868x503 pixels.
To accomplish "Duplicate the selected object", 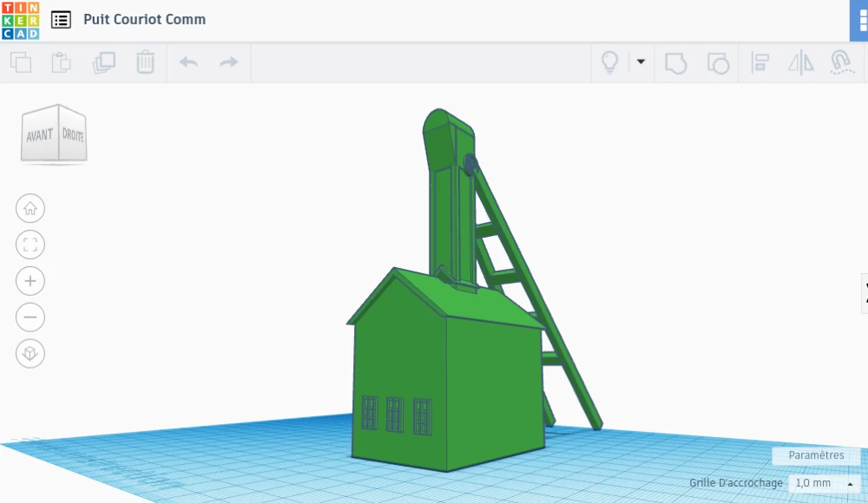I will [104, 62].
